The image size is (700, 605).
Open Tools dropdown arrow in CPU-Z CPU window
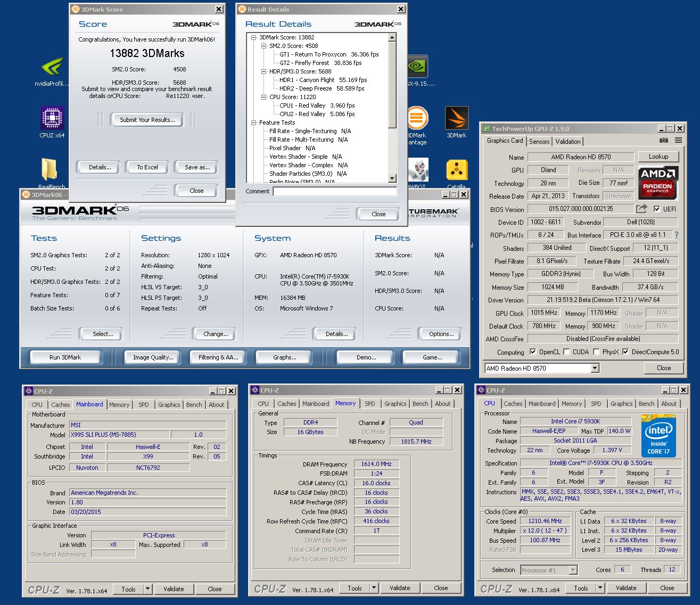(600, 588)
